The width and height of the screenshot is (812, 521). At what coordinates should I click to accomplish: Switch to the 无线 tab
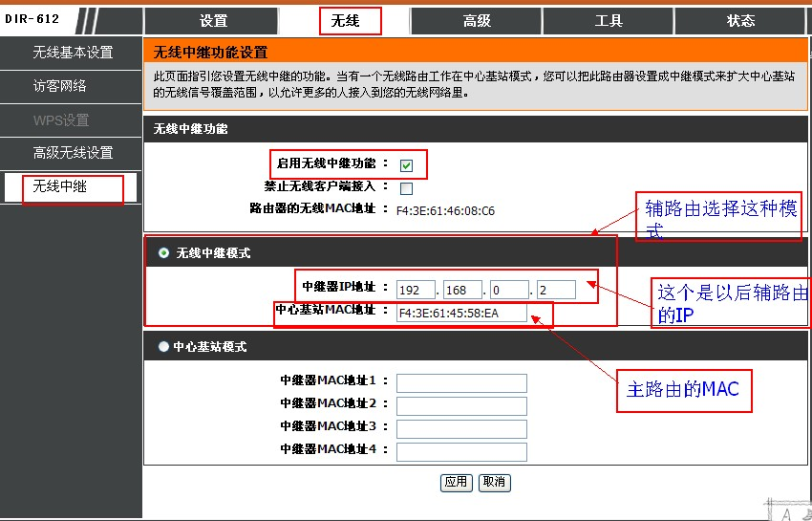click(346, 21)
